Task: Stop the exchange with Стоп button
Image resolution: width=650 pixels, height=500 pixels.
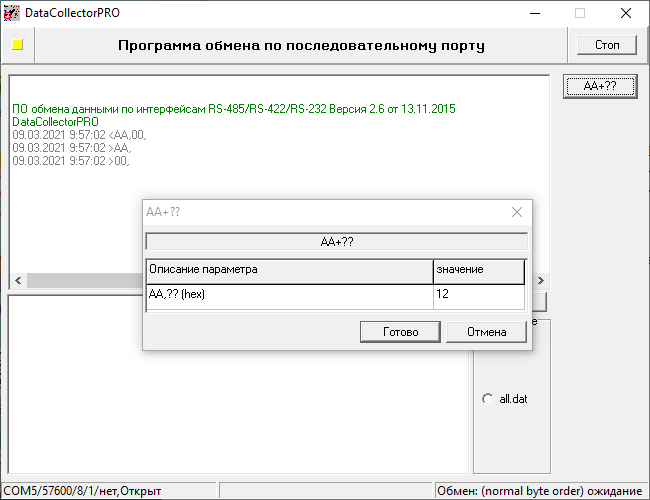Action: pos(607,45)
